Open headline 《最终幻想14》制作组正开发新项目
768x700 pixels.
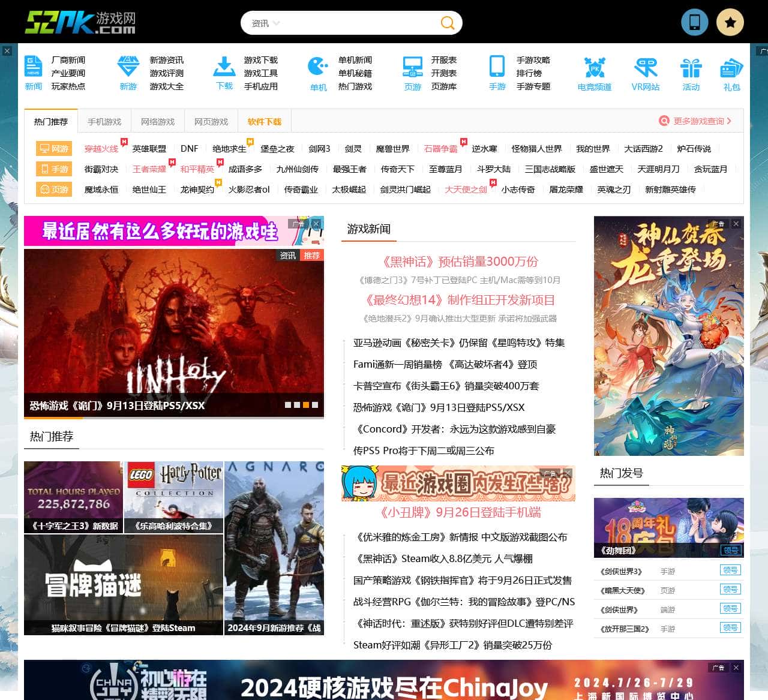coord(460,300)
